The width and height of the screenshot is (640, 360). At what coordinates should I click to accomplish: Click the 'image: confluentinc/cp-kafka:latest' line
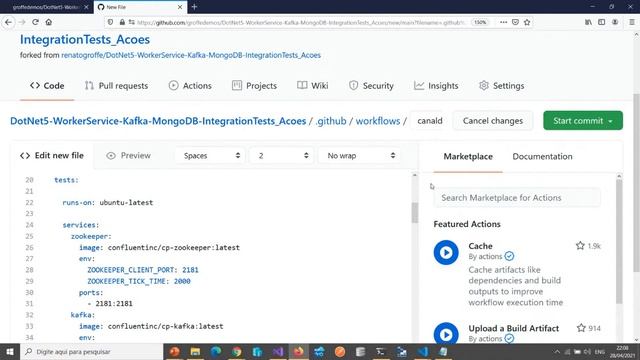(x=151, y=326)
